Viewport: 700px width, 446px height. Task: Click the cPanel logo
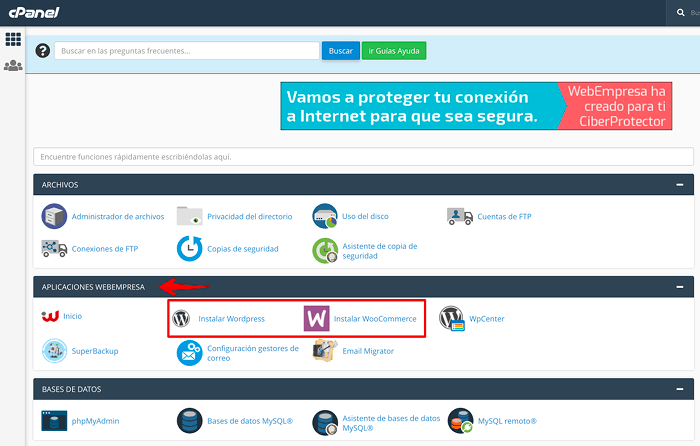pos(33,13)
